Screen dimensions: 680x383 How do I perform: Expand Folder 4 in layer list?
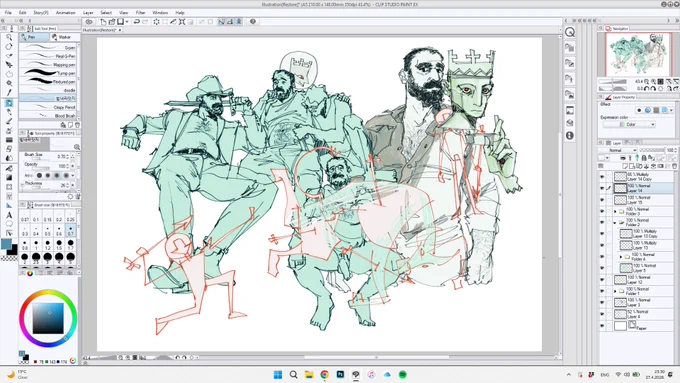(621, 257)
